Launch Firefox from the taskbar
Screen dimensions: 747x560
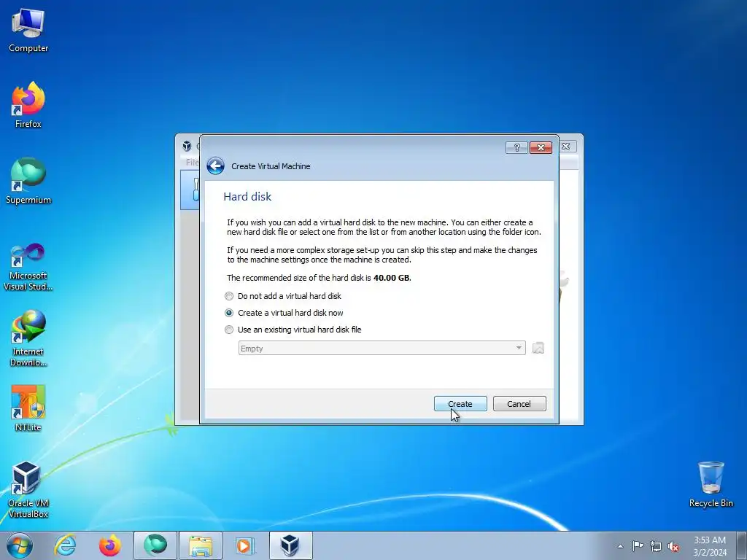pyautogui.click(x=110, y=545)
